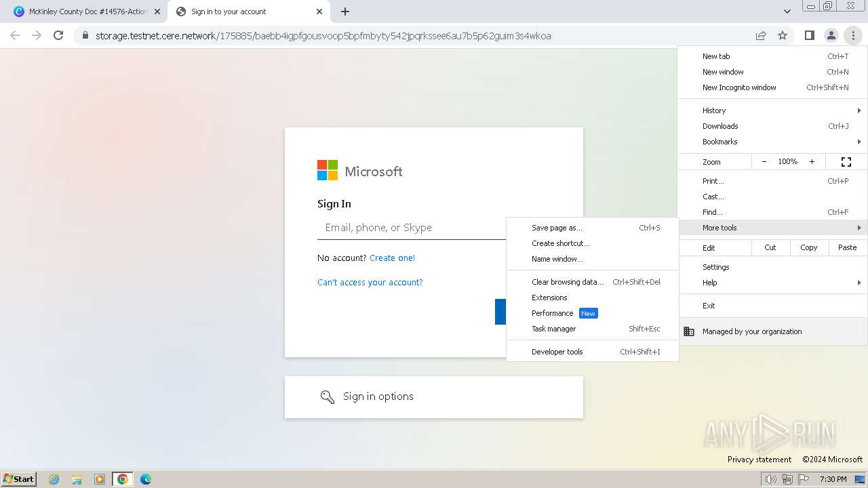Screen dimensions: 868x488
Task: Click the browser forward arrow
Action: [x=37, y=35]
